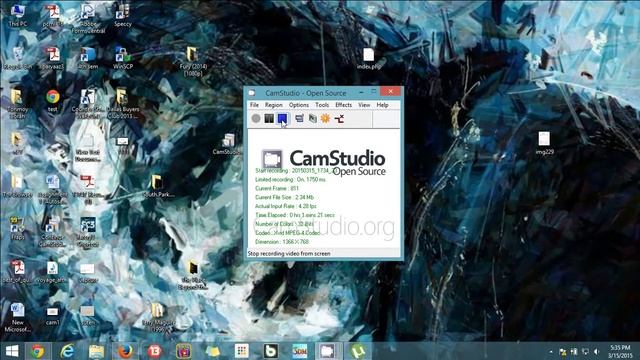Pause recording with the black pause button
This screenshot has width=640, height=360.
pos(269,118)
